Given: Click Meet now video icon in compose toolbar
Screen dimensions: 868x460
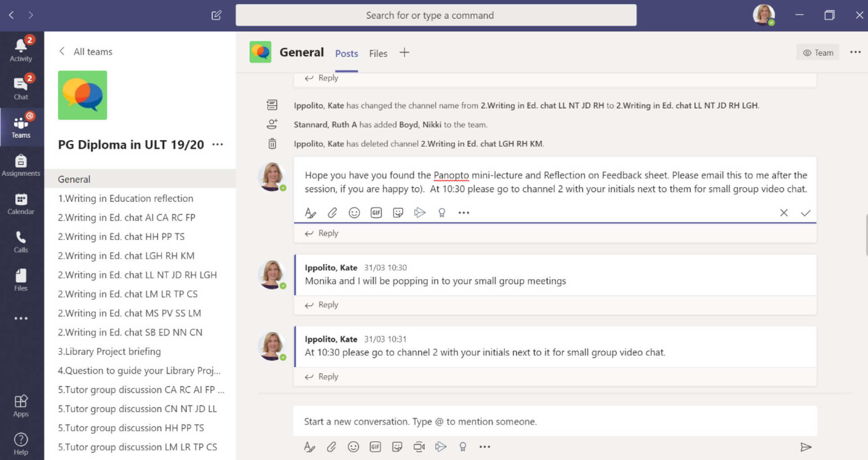Looking at the screenshot, I should point(419,447).
